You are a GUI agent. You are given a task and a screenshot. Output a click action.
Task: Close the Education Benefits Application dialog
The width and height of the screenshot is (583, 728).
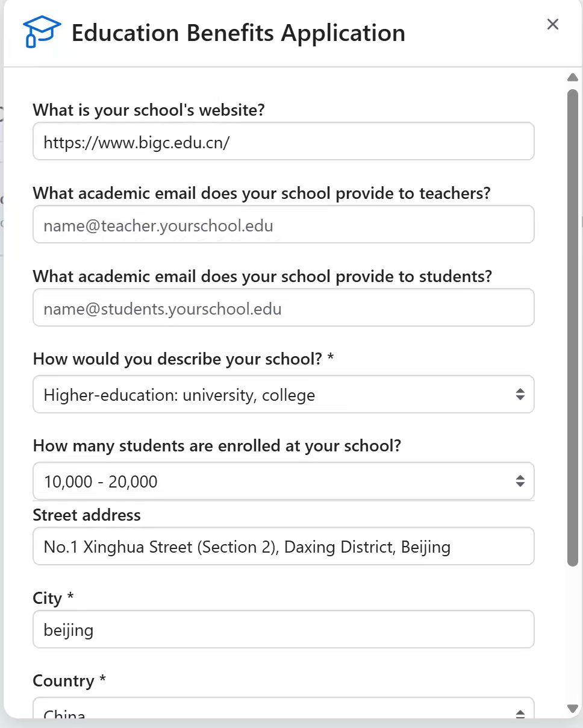[552, 24]
